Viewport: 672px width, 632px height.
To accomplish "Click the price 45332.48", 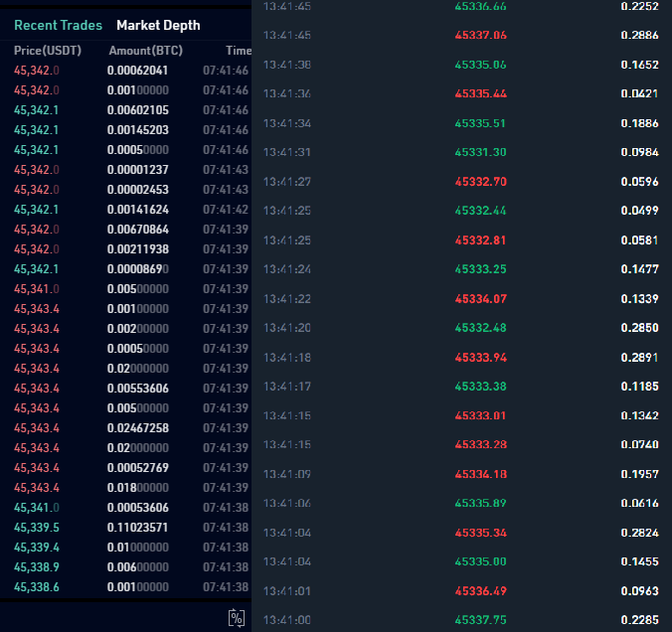I will pos(480,328).
